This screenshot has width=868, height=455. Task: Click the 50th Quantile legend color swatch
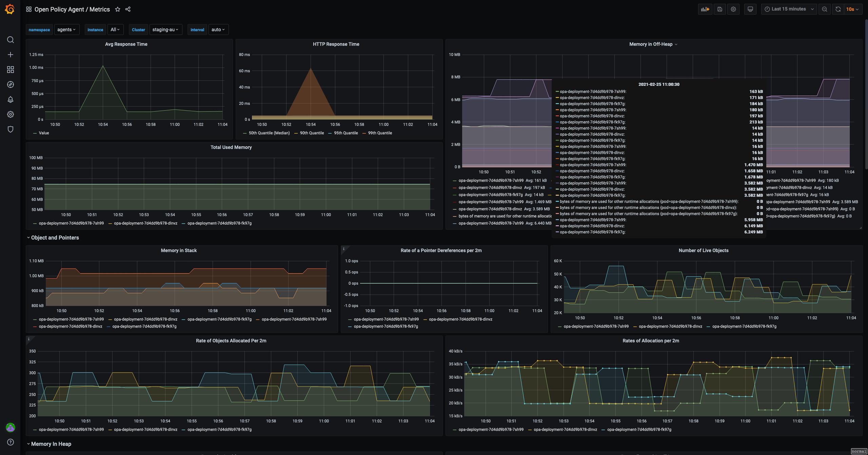(x=245, y=133)
